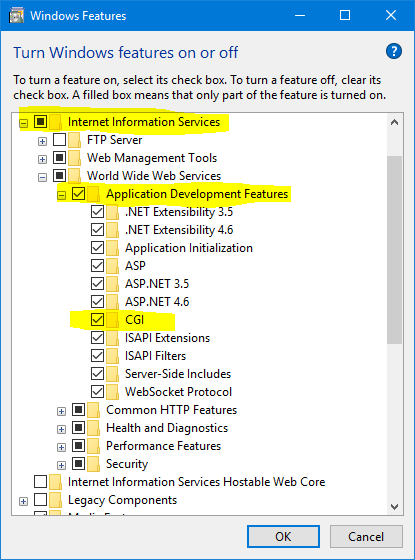Collapse the World Wide Web Services node
This screenshot has width=415, height=560.
coord(42,178)
